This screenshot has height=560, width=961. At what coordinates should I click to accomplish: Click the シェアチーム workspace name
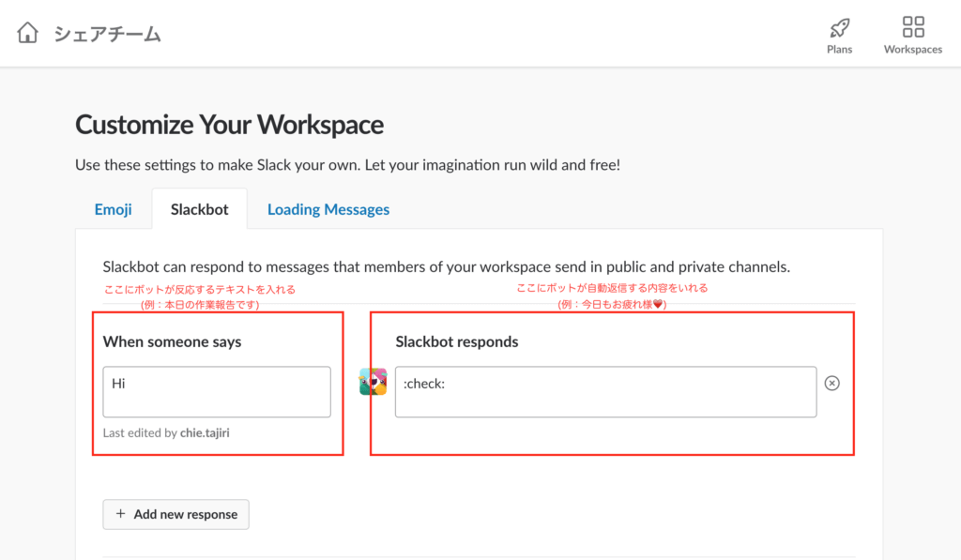107,34
